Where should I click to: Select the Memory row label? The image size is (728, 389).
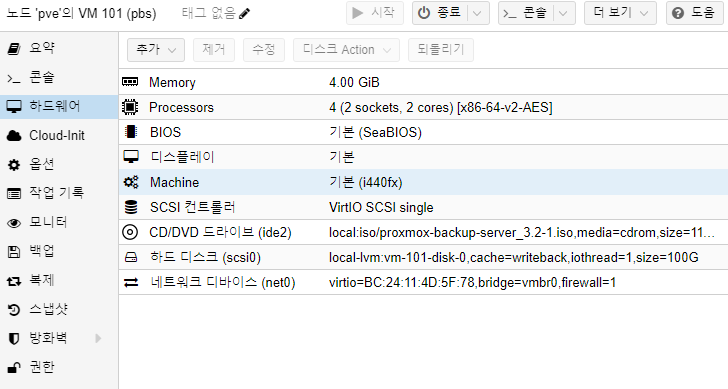[172, 83]
